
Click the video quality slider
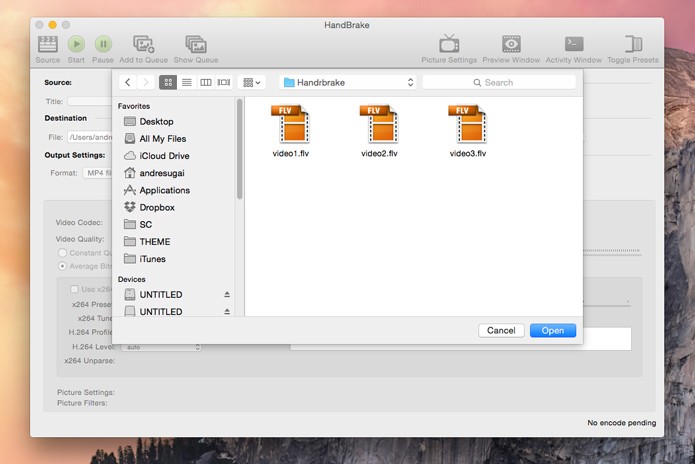pyautogui.click(x=612, y=251)
